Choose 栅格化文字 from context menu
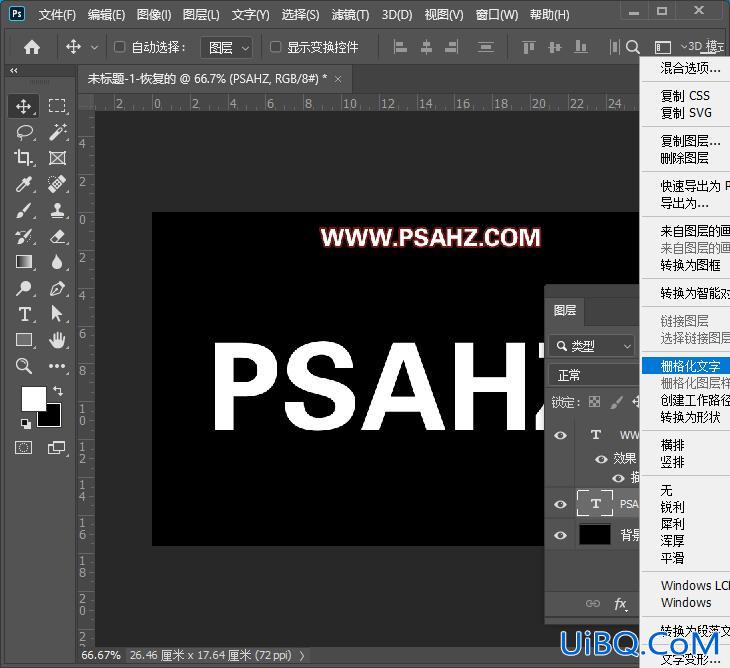Viewport: 730px width, 668px height. coord(686,366)
